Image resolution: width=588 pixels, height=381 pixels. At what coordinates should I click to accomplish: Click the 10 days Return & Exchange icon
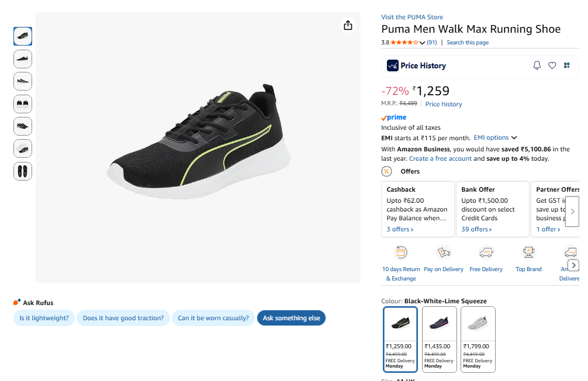401,252
